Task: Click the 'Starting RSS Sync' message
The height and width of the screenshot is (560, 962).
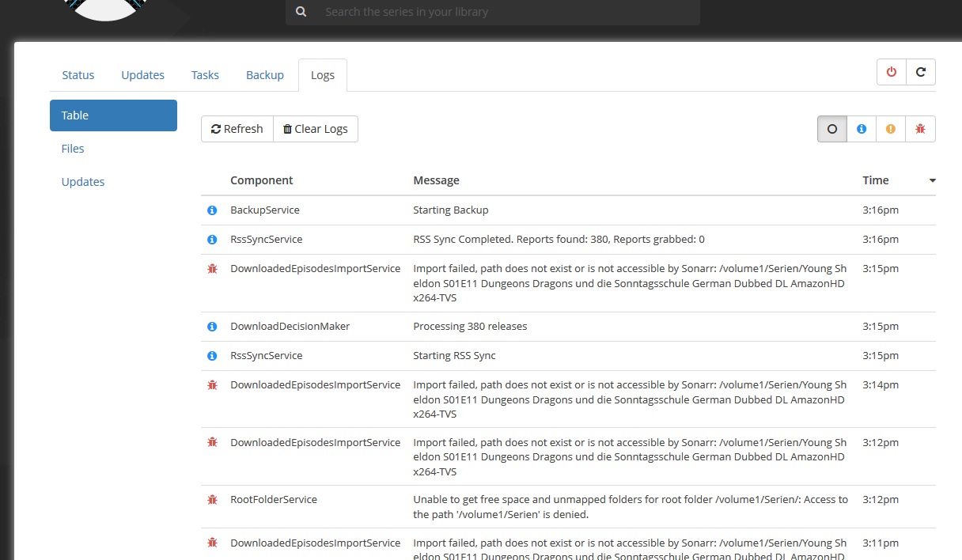Action: pos(455,356)
